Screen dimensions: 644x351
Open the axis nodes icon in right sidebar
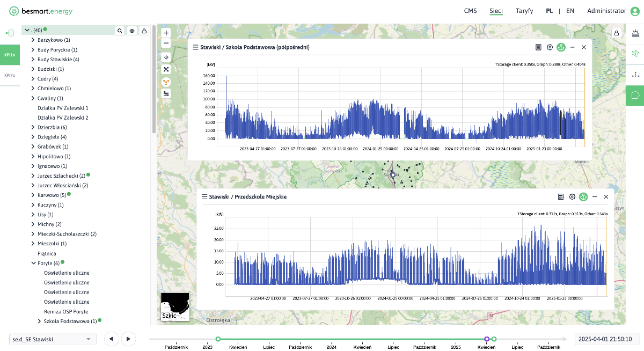pyautogui.click(x=636, y=74)
